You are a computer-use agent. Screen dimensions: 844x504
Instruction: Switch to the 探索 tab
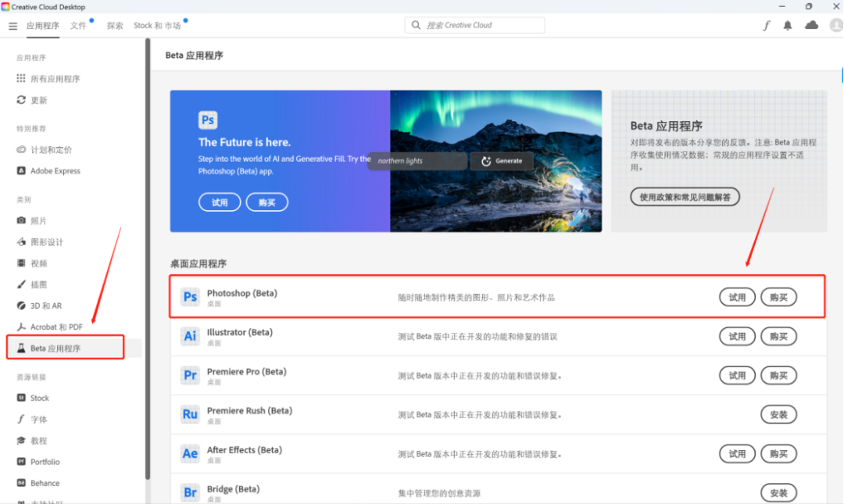115,26
